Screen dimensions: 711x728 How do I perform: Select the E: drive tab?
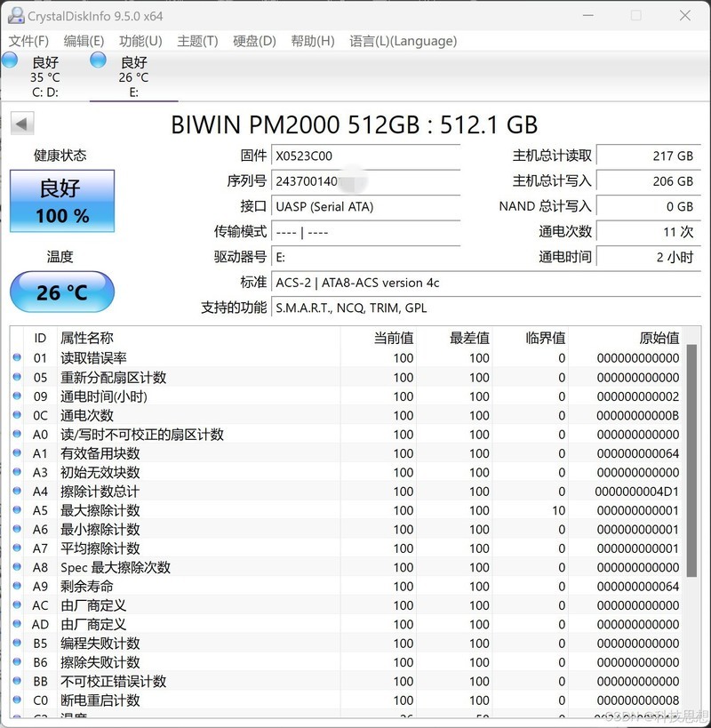133,76
